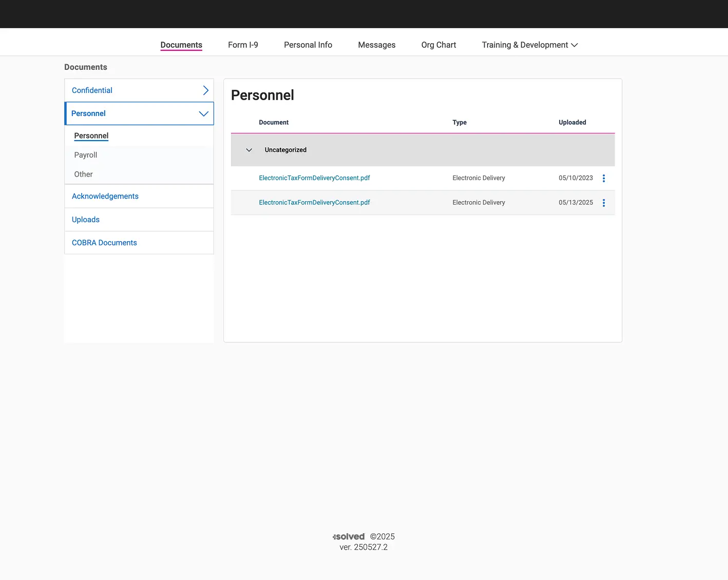Image resolution: width=728 pixels, height=580 pixels.
Task: Switch to the Personal Info tab
Action: tap(308, 45)
